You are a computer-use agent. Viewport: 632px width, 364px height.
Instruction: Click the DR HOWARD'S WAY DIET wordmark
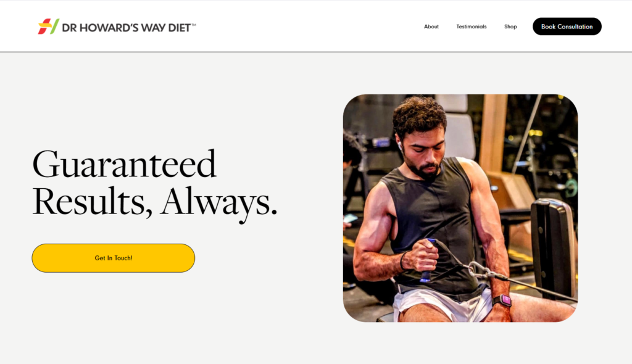(x=126, y=28)
